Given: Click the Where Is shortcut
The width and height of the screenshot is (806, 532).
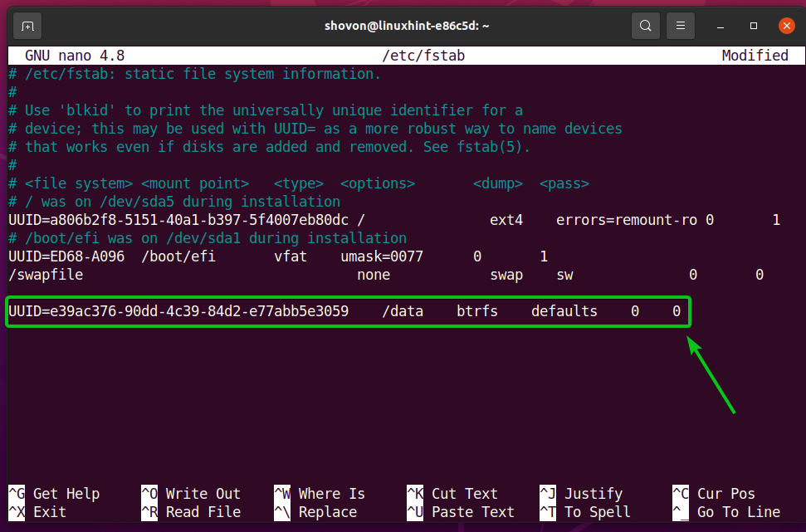Looking at the screenshot, I should point(320,494).
